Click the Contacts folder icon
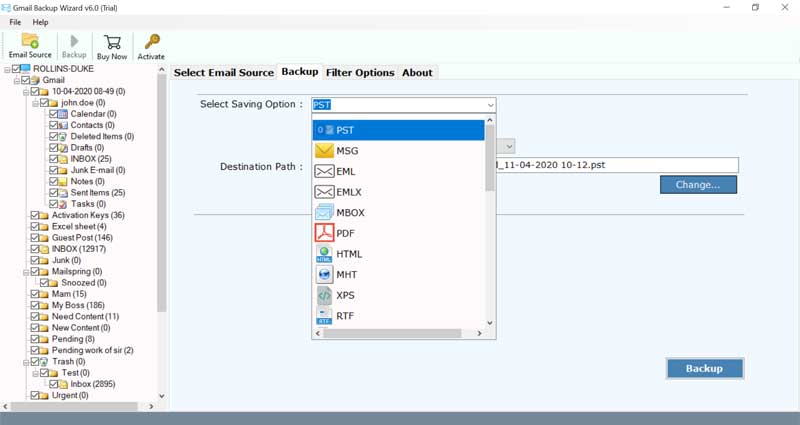This screenshot has height=425, width=800. [x=63, y=125]
